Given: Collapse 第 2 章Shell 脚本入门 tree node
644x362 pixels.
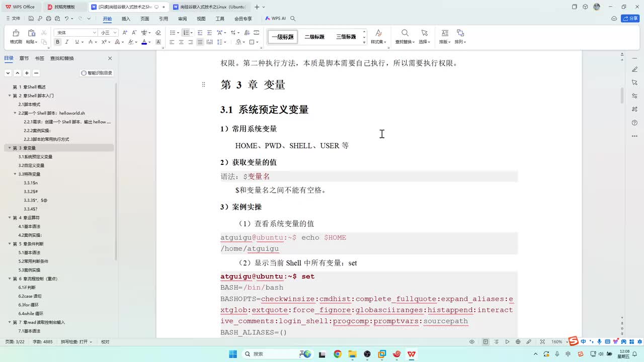Looking at the screenshot, I should (x=10, y=96).
